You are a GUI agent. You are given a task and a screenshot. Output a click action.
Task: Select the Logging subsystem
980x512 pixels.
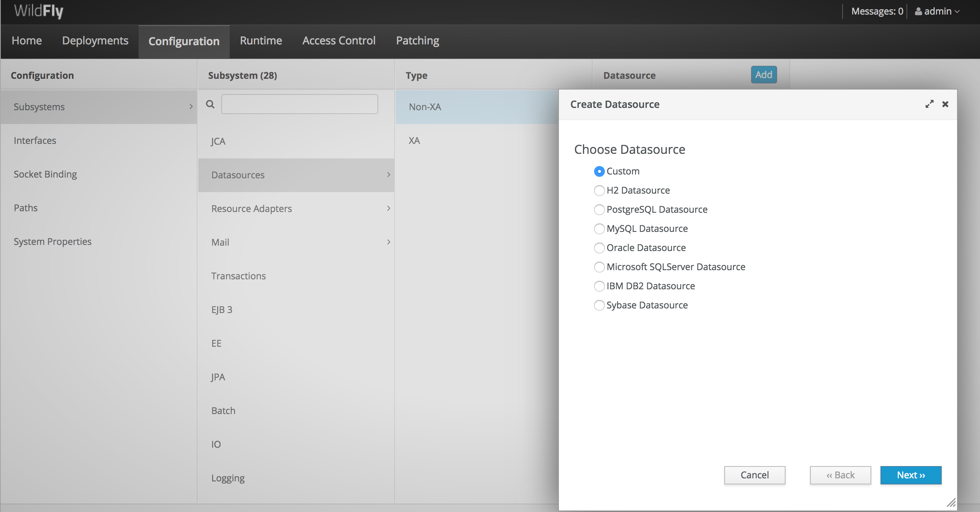296,478
